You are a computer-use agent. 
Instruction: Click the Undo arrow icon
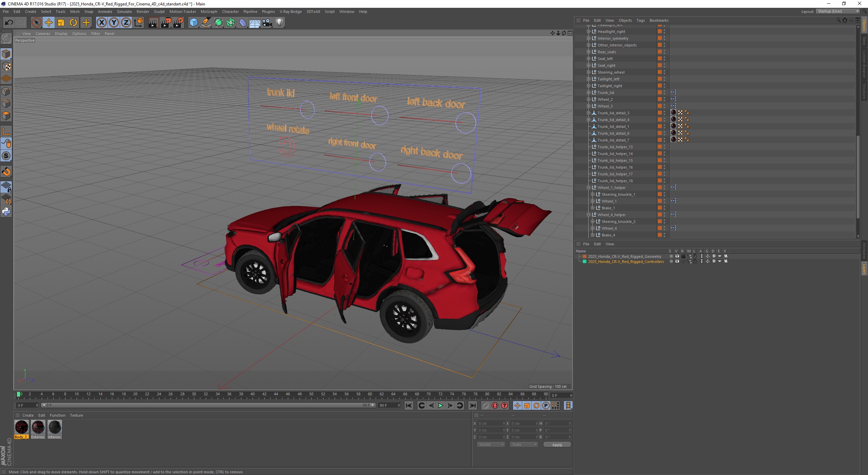pos(9,23)
